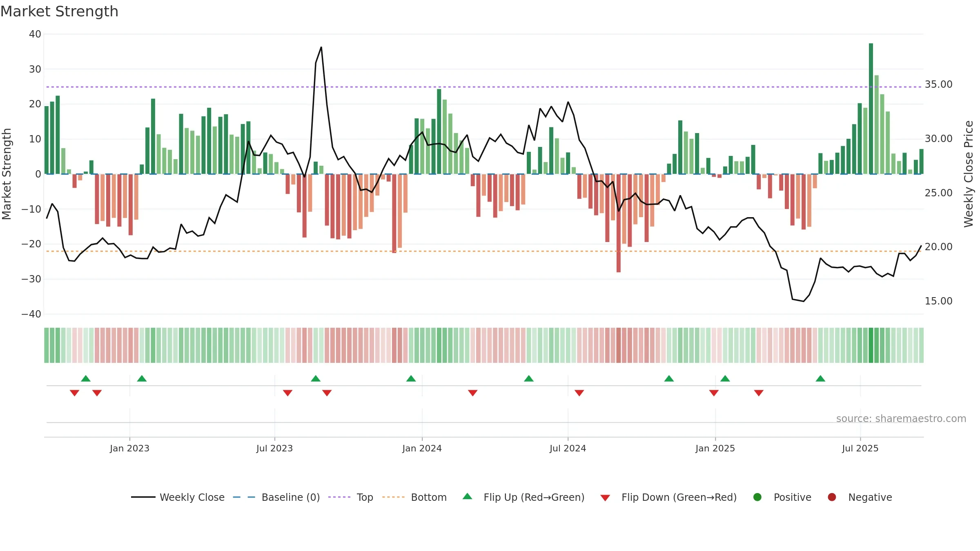Viewport: 980px width, 551px height.
Task: Click the red Negative circle in the legend
Action: click(x=832, y=497)
